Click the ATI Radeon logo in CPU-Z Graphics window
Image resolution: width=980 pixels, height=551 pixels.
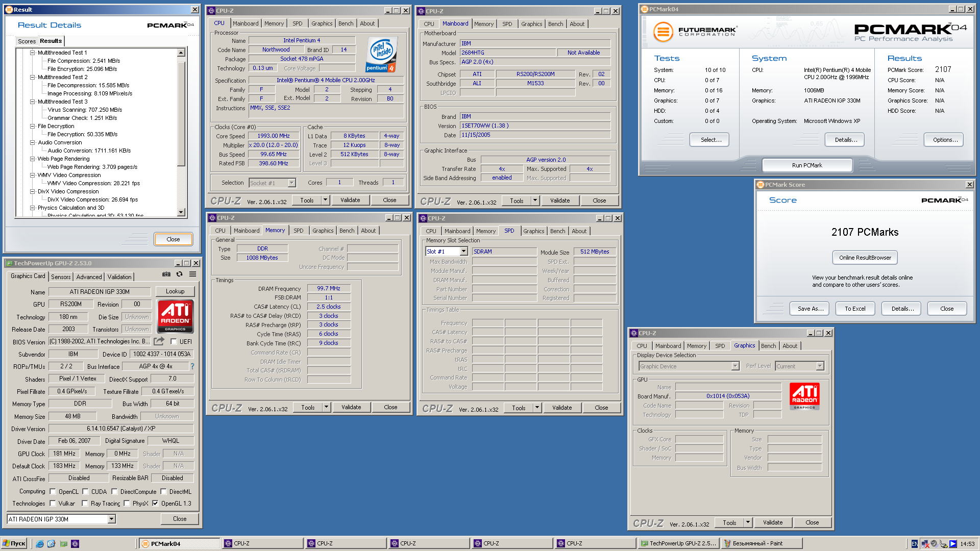click(804, 396)
